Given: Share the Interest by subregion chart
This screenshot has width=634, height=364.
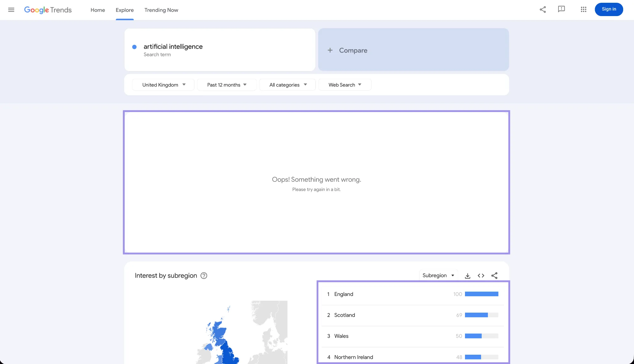Looking at the screenshot, I should click(x=494, y=276).
